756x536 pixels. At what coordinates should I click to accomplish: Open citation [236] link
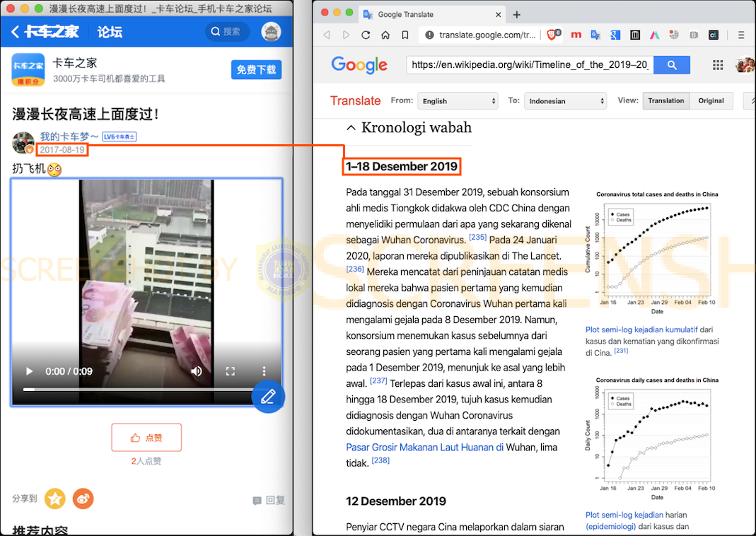pyautogui.click(x=355, y=269)
